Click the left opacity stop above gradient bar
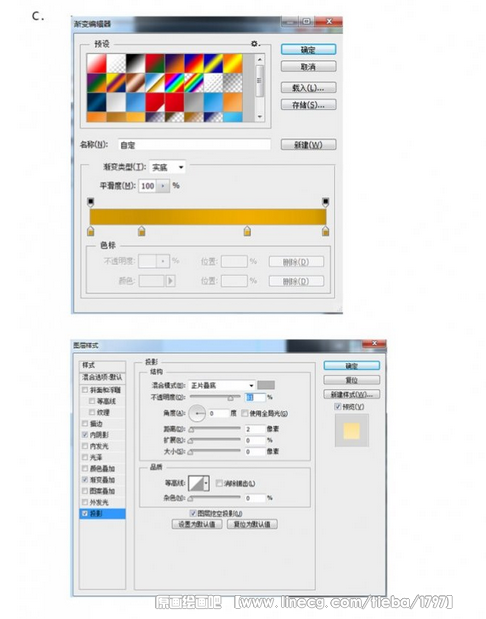This screenshot has height=619, width=486. (90, 202)
